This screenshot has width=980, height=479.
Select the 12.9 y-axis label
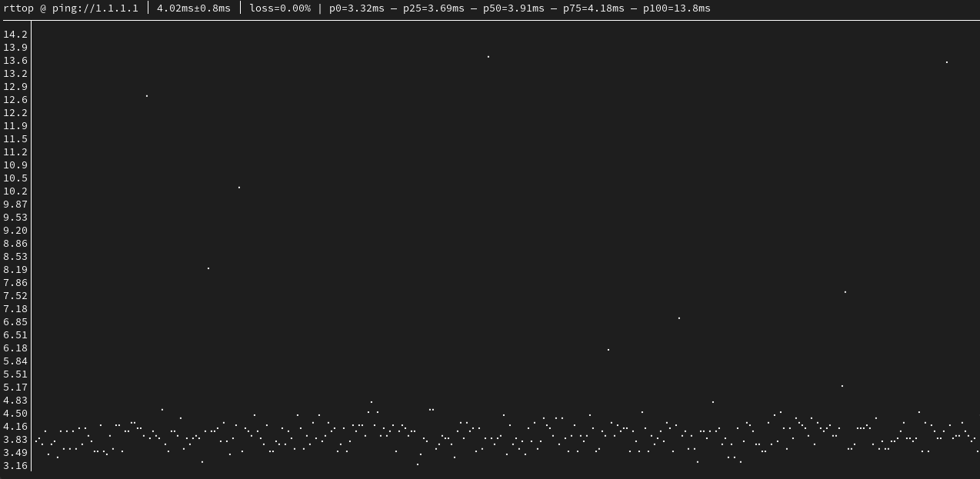click(15, 87)
